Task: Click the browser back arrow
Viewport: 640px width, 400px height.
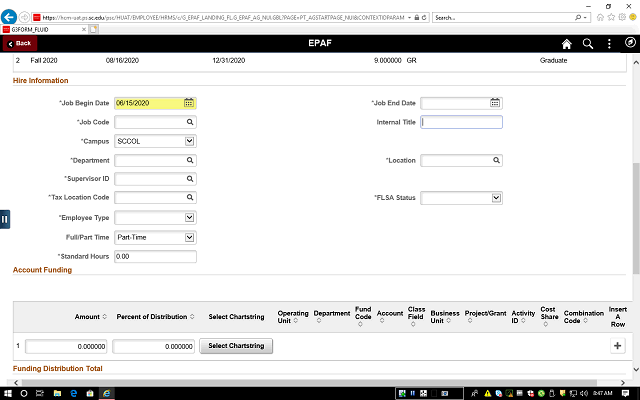Action: (x=9, y=17)
